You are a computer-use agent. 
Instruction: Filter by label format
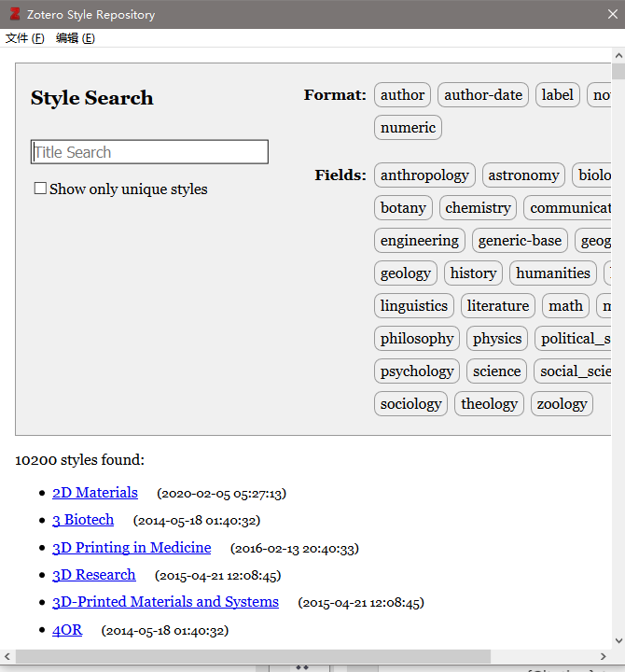(x=557, y=94)
